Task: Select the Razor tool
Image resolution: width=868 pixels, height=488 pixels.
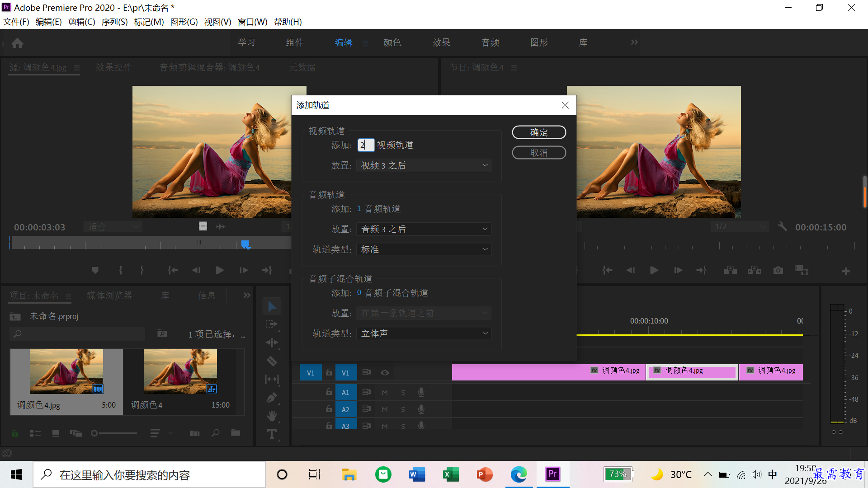Action: click(x=272, y=361)
